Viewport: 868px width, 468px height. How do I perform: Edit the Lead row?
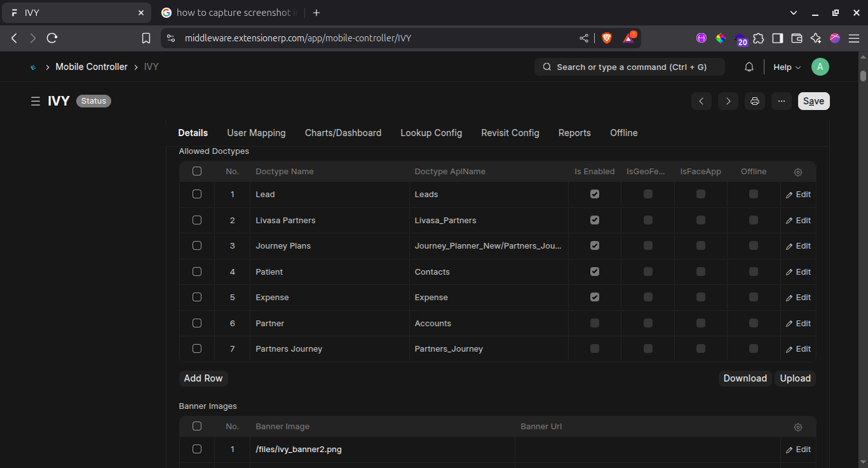799,195
